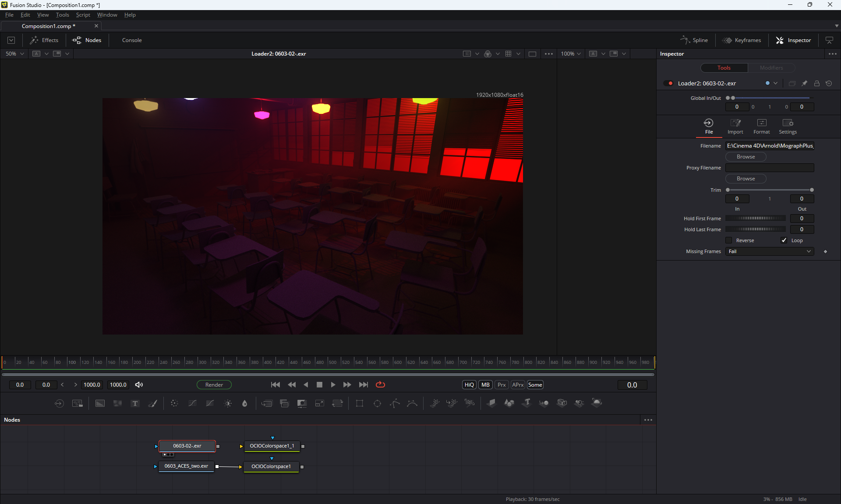
Task: Select the Text tool in toolbar
Action: coord(135,403)
